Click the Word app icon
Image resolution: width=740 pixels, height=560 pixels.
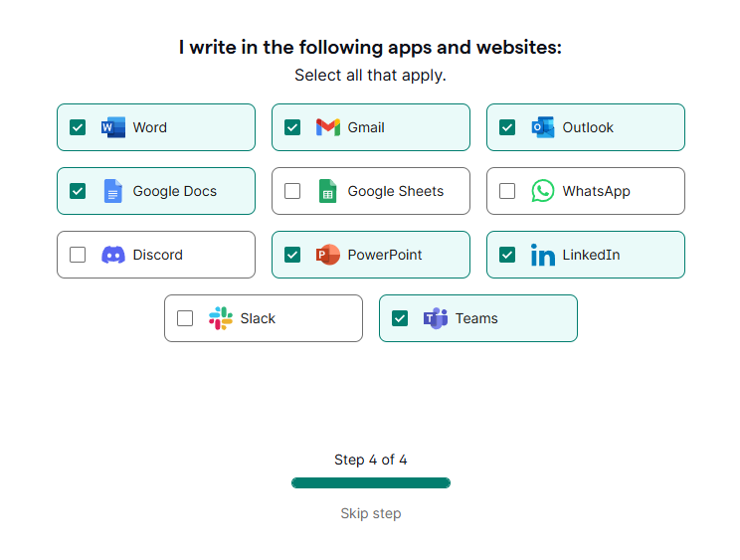[113, 127]
